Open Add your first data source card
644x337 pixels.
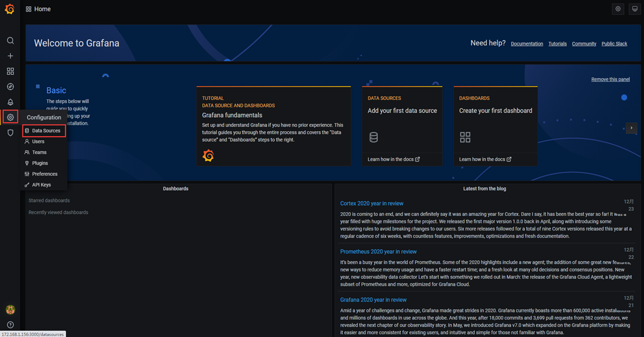coord(402,126)
